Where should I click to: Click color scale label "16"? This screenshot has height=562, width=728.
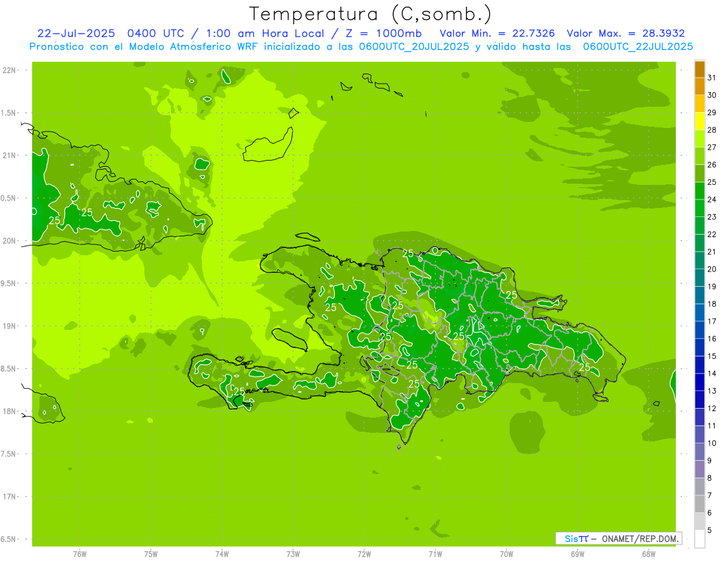point(712,339)
